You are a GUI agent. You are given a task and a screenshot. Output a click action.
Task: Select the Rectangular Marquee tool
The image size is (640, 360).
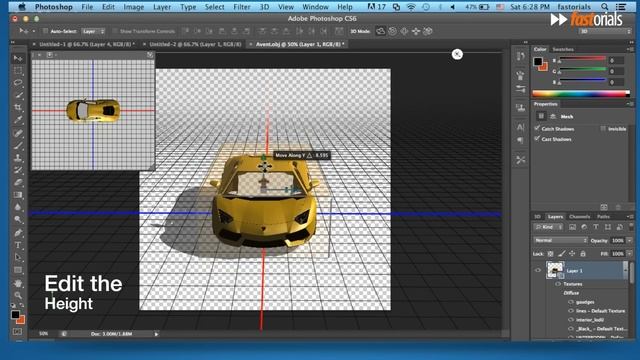(x=18, y=71)
